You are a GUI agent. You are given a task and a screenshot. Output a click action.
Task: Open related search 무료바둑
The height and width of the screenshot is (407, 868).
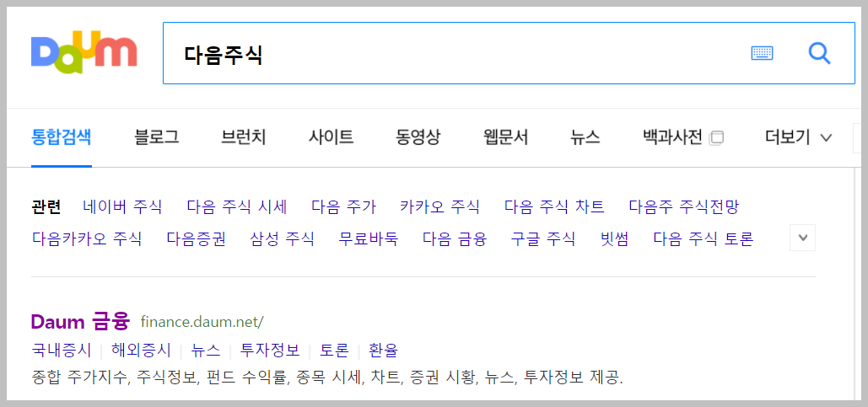(368, 239)
